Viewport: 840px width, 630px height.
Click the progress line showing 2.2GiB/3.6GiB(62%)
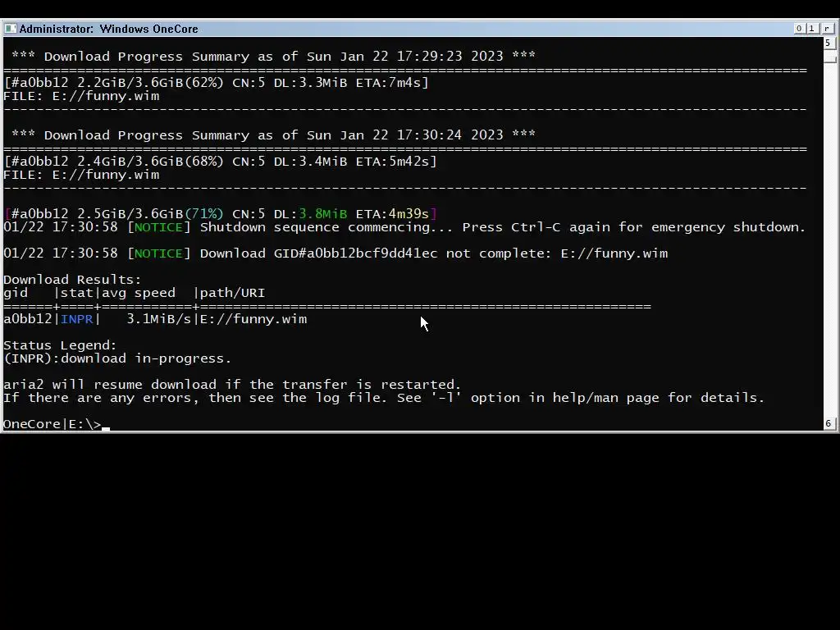click(217, 83)
